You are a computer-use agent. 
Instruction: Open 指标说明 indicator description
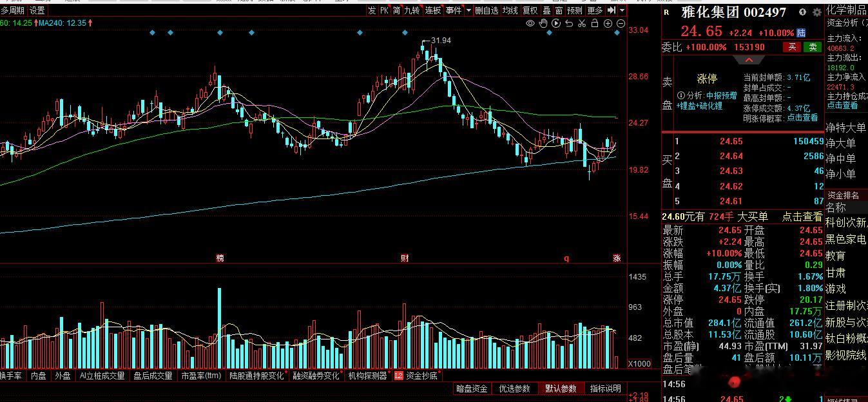605,388
